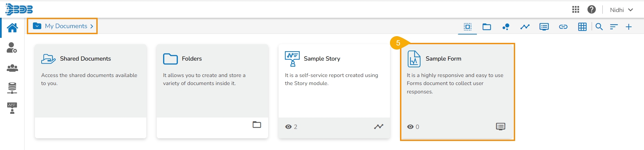Open the user groups sidebar icon
Screen dimensions: 644x150
pos(12,68)
